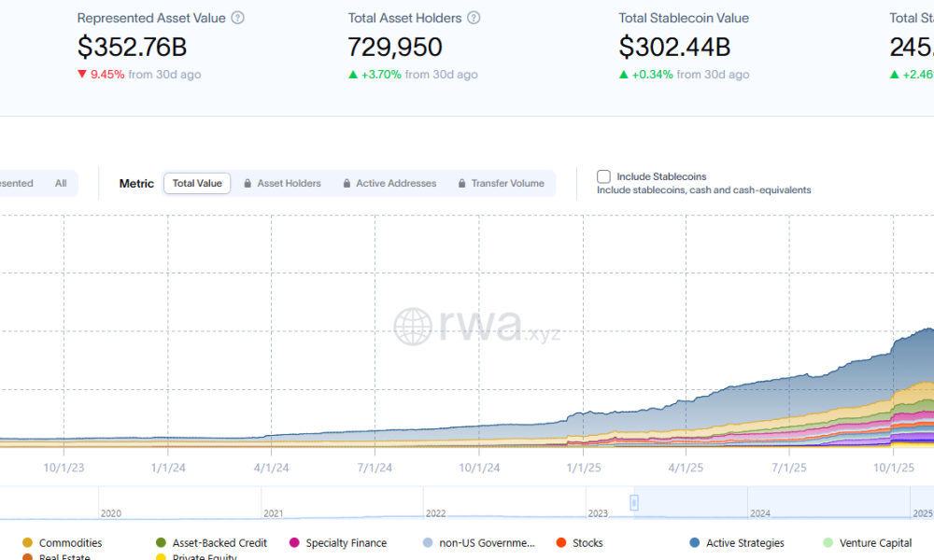Click the lock icon beside Transfer Volume
This screenshot has width=934, height=560.
click(x=461, y=184)
